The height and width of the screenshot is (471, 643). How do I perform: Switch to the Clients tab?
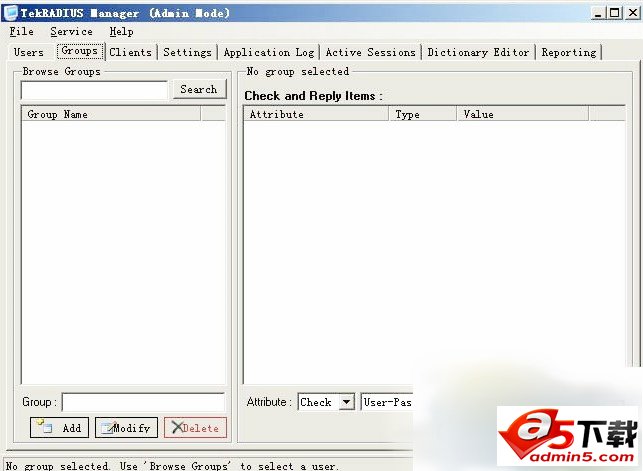click(x=131, y=52)
